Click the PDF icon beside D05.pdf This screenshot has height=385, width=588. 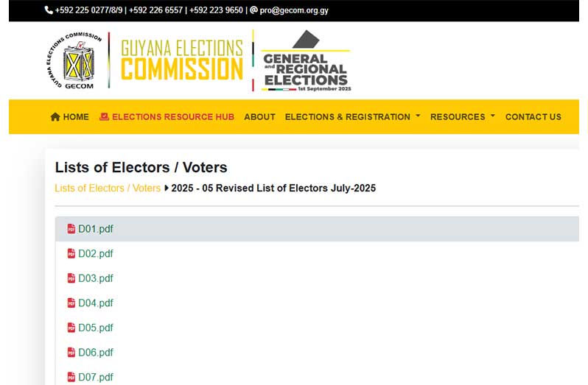[71, 328]
